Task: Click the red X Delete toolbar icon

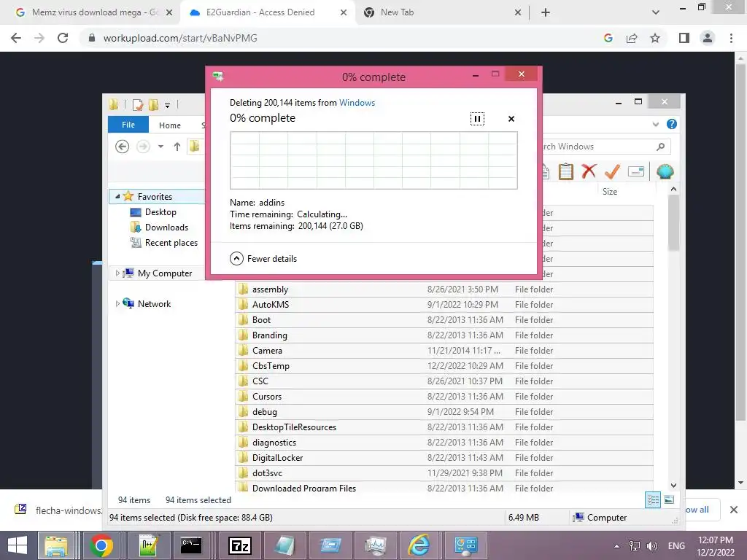Action: pyautogui.click(x=589, y=171)
